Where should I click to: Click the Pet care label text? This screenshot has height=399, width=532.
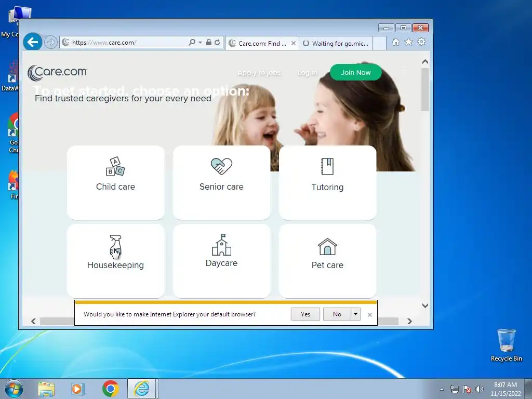coord(327,265)
